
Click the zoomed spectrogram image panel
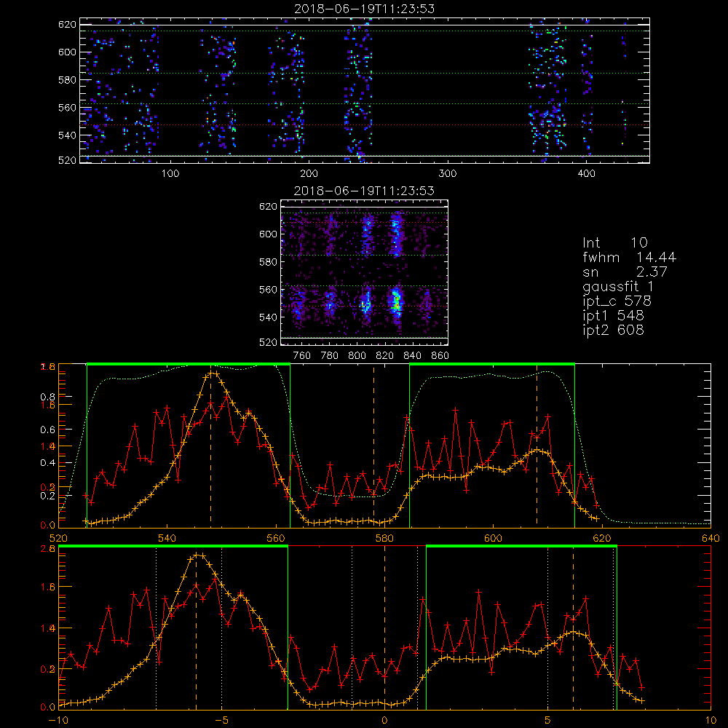[364, 272]
